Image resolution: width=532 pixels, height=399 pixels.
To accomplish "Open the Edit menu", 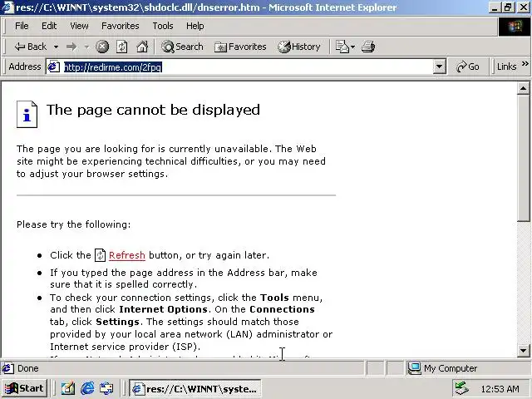I will 49,26.
